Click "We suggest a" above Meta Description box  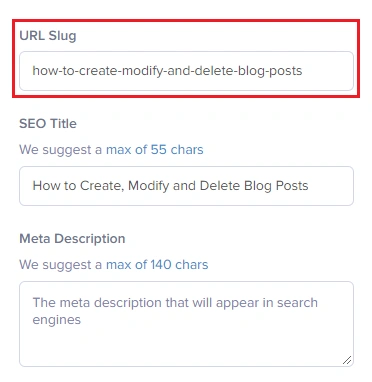(61, 265)
